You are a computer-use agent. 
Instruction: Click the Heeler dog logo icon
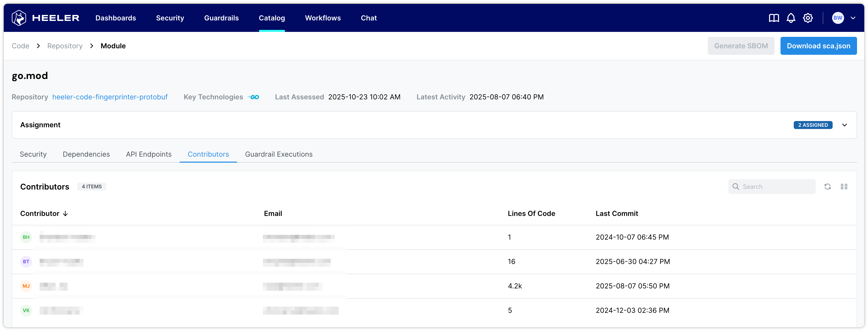tap(19, 18)
